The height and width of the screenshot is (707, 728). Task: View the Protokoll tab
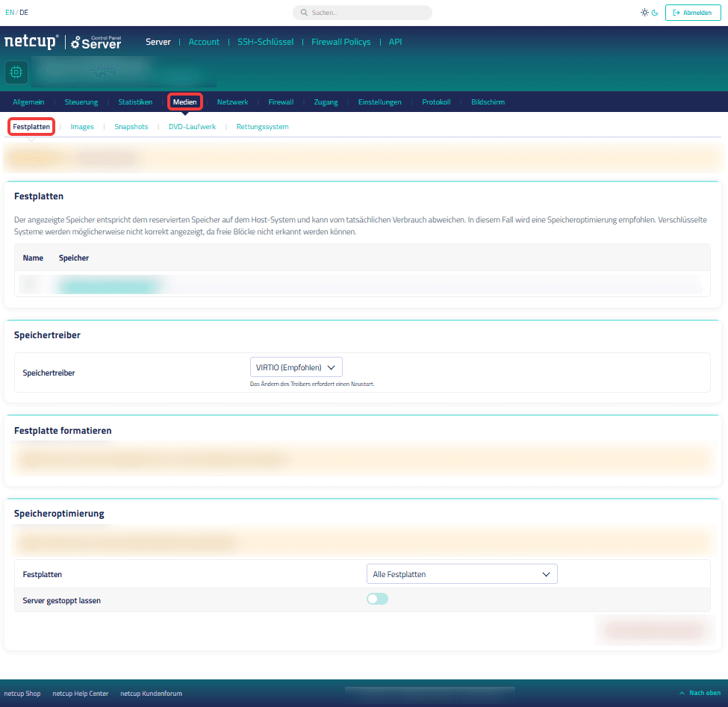(437, 102)
